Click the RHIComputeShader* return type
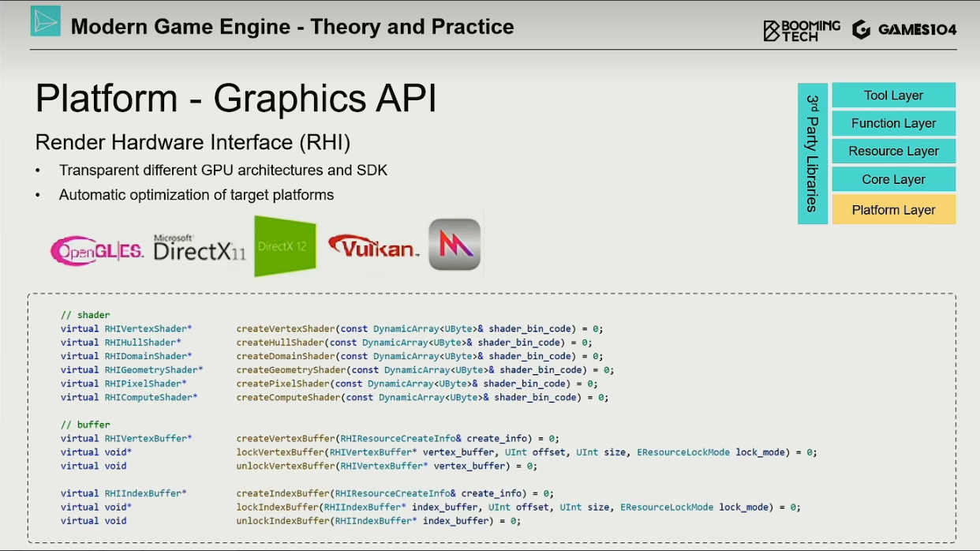980x551 pixels. pyautogui.click(x=151, y=397)
